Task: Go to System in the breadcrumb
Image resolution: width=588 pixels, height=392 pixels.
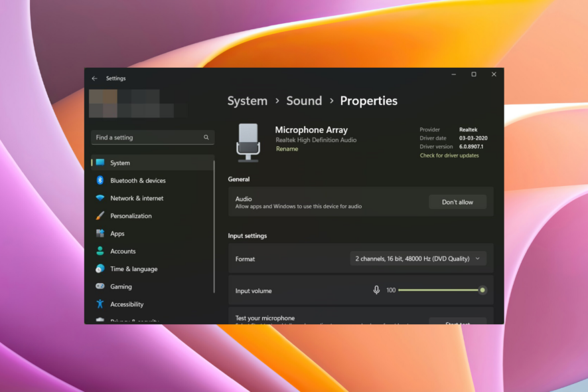Action: pos(248,100)
